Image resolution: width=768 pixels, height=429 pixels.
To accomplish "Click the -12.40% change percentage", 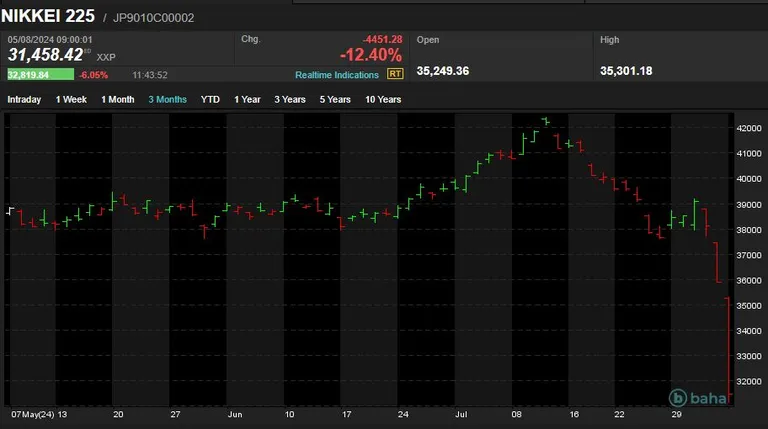I will click(371, 55).
